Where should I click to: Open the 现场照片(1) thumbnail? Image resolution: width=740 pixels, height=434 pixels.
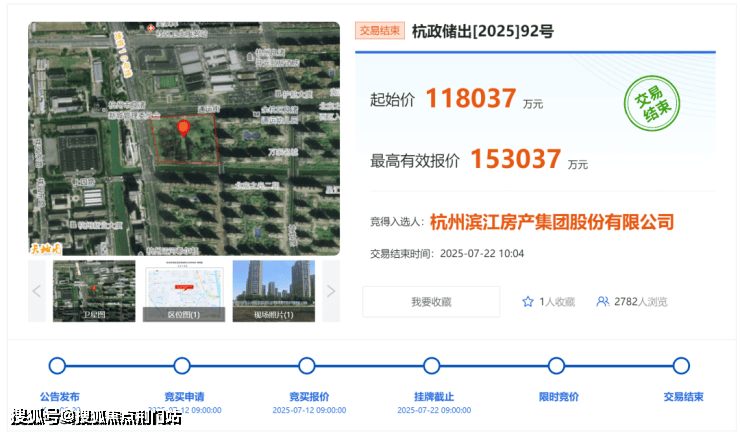[x=274, y=291]
